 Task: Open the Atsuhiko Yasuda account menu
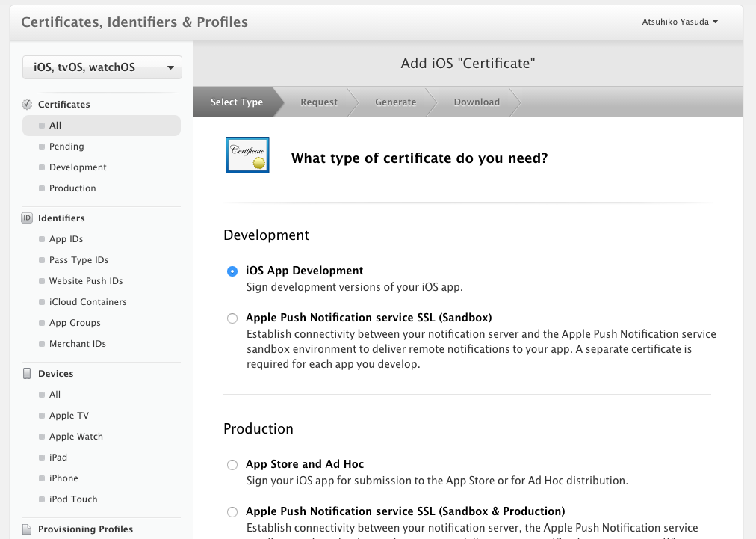click(x=680, y=22)
